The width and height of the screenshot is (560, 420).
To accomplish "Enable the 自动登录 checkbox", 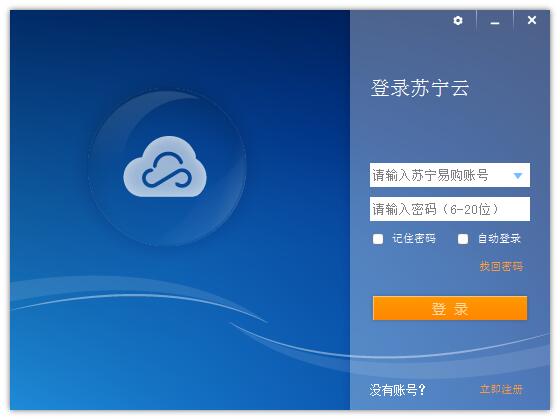I will point(463,239).
